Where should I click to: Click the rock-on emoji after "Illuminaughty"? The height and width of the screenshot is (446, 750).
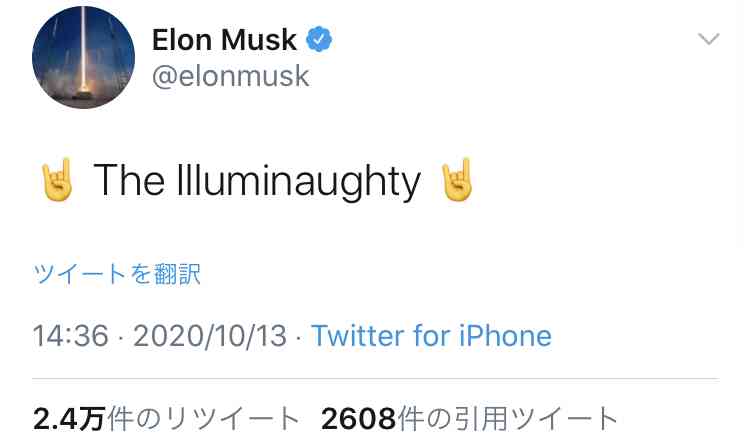pyautogui.click(x=457, y=181)
